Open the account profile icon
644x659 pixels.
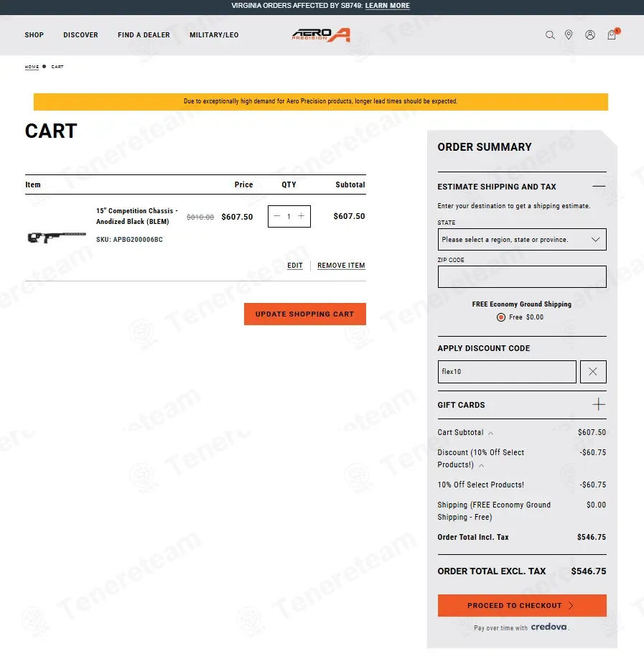pos(590,35)
